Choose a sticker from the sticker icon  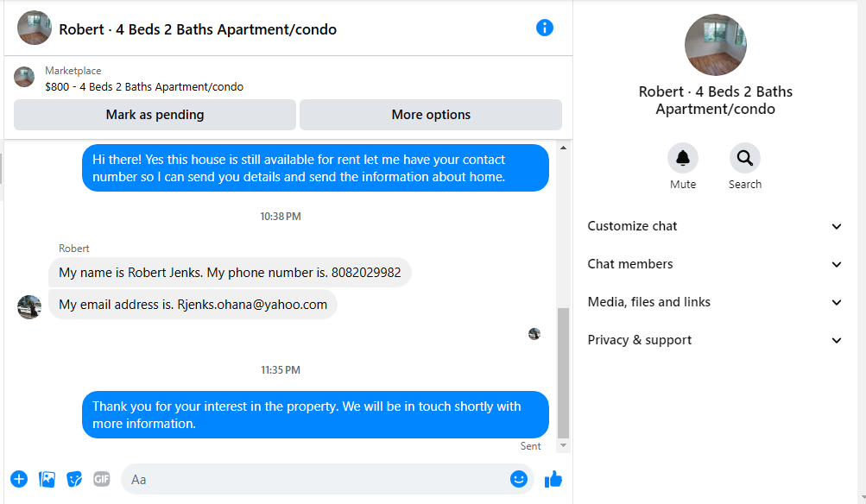(x=74, y=479)
